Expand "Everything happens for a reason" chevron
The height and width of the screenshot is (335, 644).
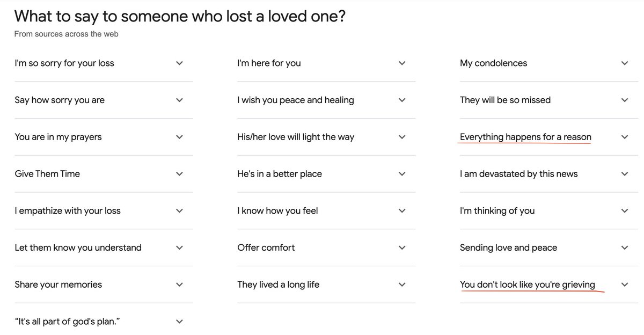point(625,137)
